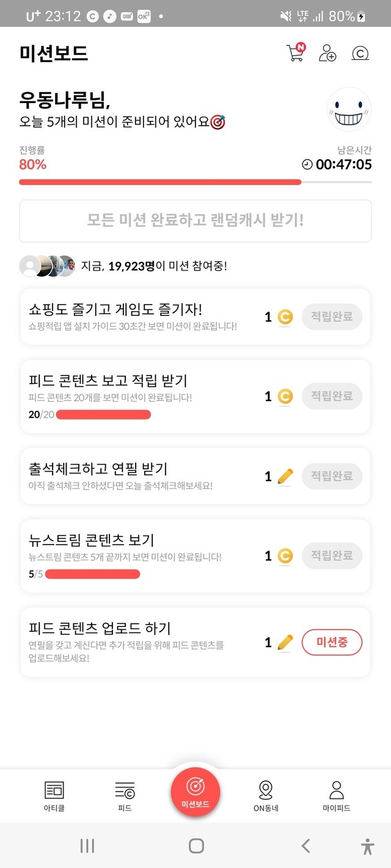Tap the smiling face profile avatar
This screenshot has width=391, height=868.
coord(349,110)
